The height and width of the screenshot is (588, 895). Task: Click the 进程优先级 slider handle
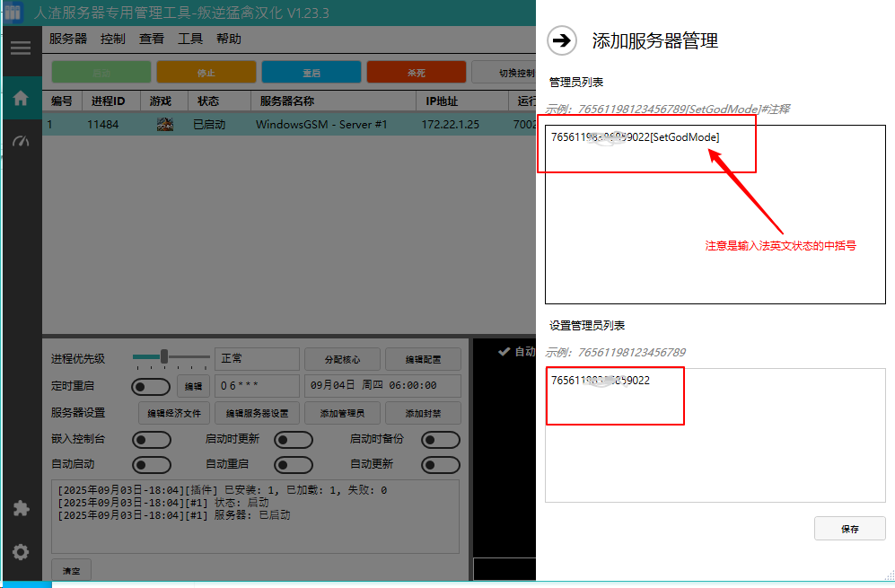coord(164,356)
